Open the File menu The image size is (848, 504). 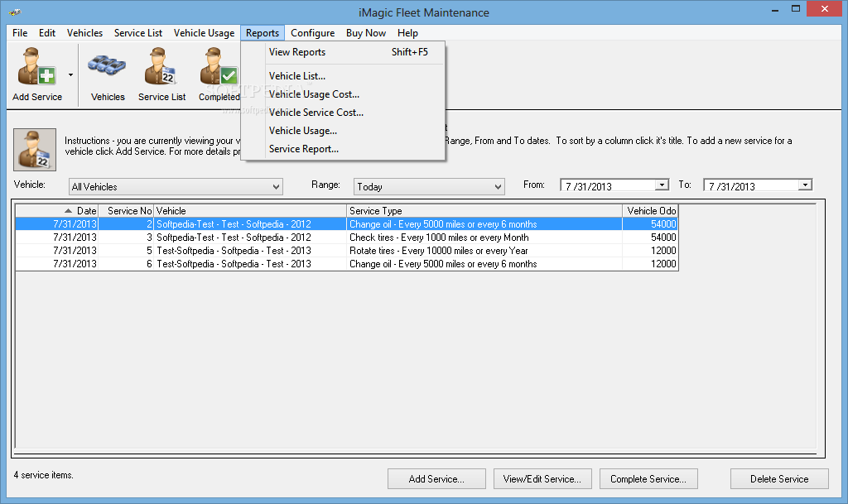pyautogui.click(x=20, y=33)
